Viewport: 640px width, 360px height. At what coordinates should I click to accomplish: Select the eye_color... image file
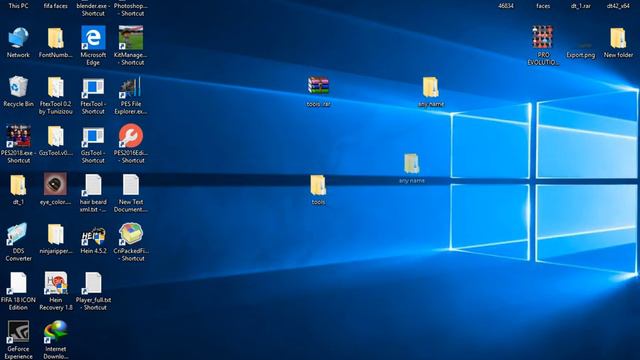(x=56, y=184)
